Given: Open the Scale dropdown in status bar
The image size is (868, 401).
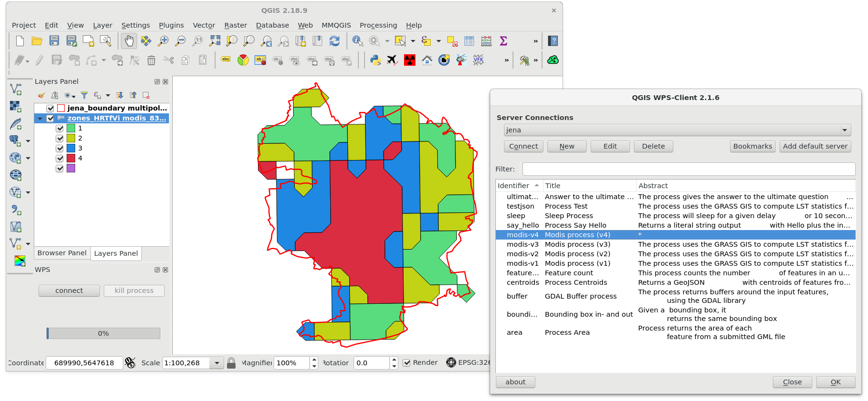Looking at the screenshot, I should coord(217,363).
